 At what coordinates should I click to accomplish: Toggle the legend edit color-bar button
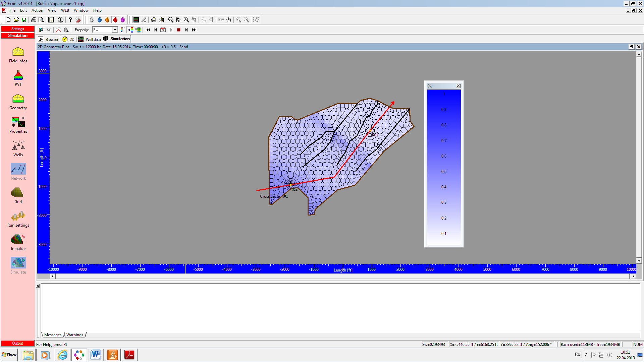pyautogui.click(x=122, y=30)
